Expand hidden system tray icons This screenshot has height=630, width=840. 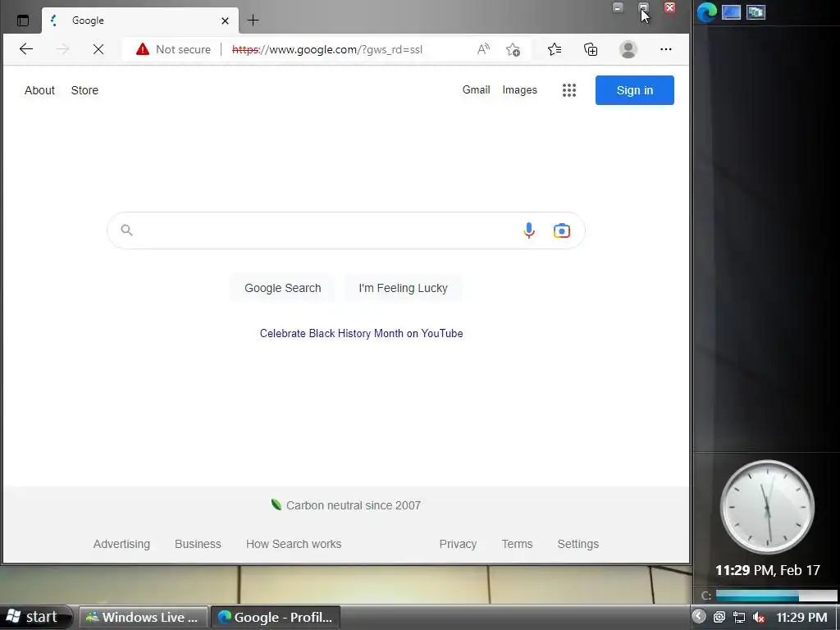click(699, 616)
